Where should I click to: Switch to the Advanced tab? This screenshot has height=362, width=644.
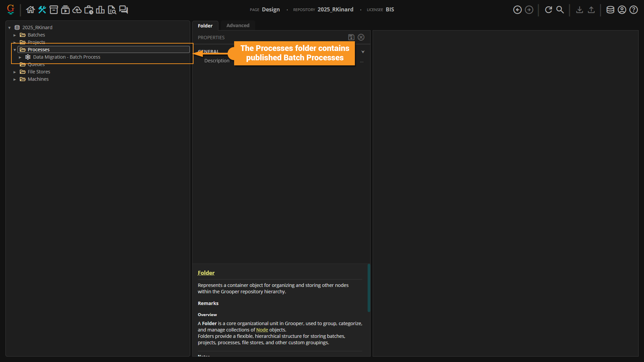pos(237,25)
